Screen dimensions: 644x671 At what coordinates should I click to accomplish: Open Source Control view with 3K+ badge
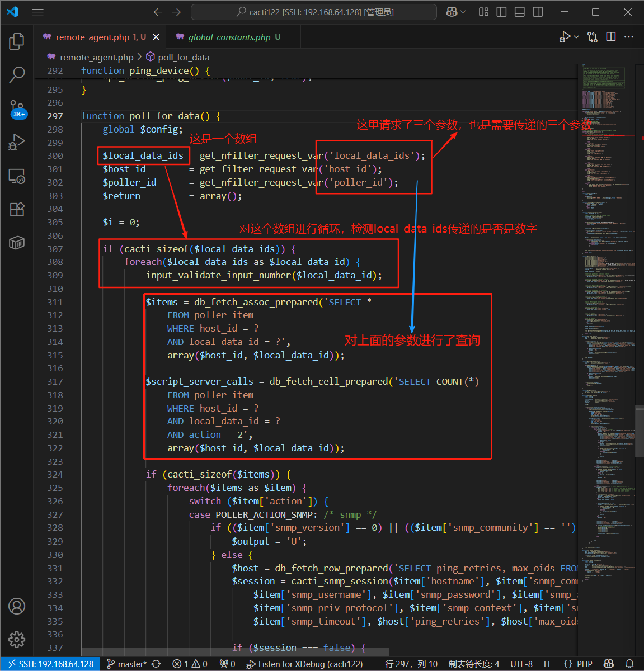coord(17,109)
